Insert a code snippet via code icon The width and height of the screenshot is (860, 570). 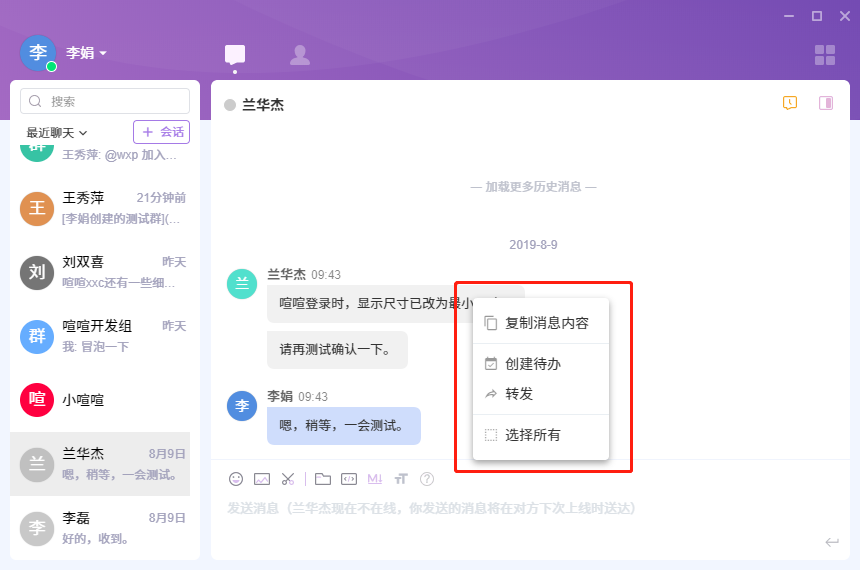click(x=349, y=479)
